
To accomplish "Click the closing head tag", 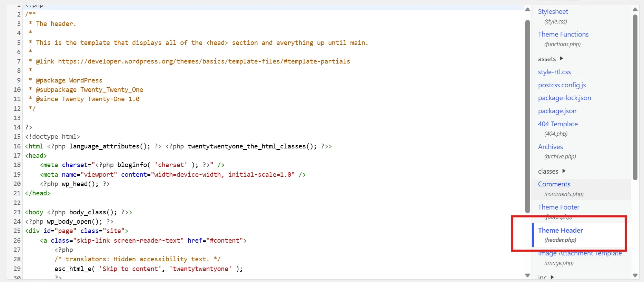I will pos(38,193).
